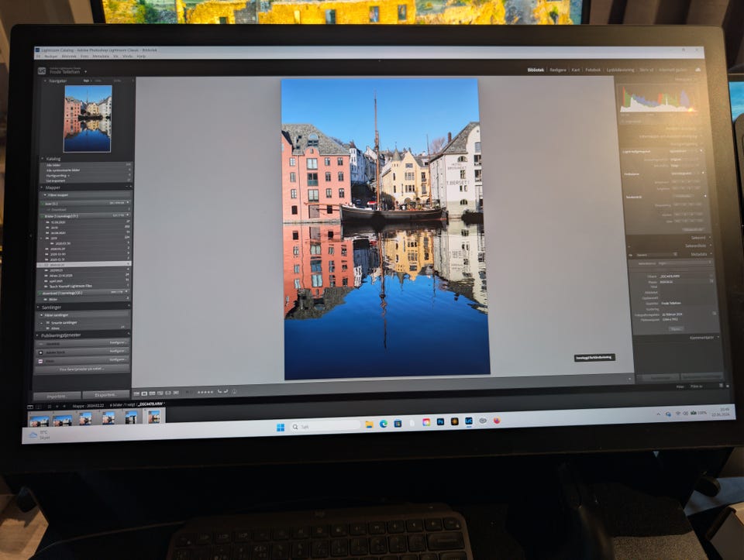Switch to Compare view in the toolbar
The image size is (744, 560).
[153, 393]
